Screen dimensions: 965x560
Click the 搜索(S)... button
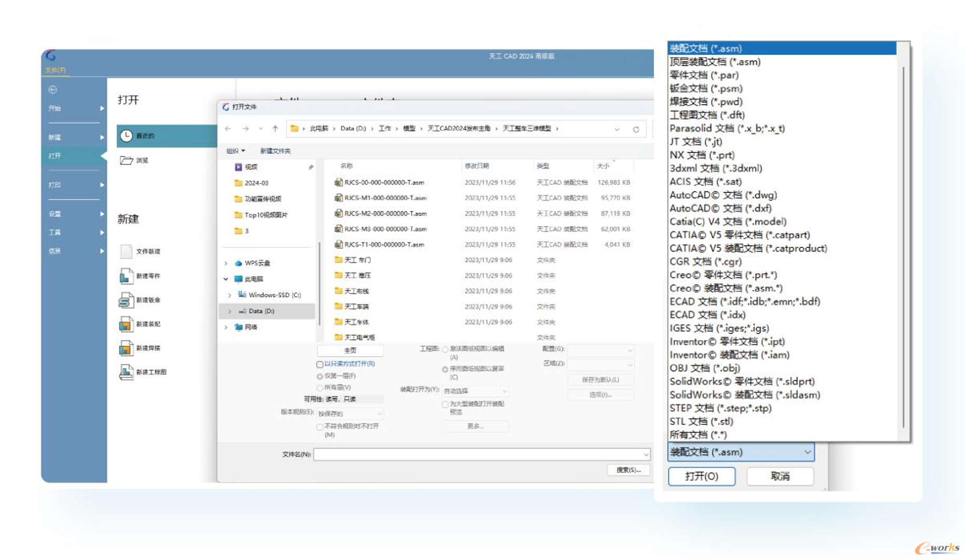coord(629,470)
